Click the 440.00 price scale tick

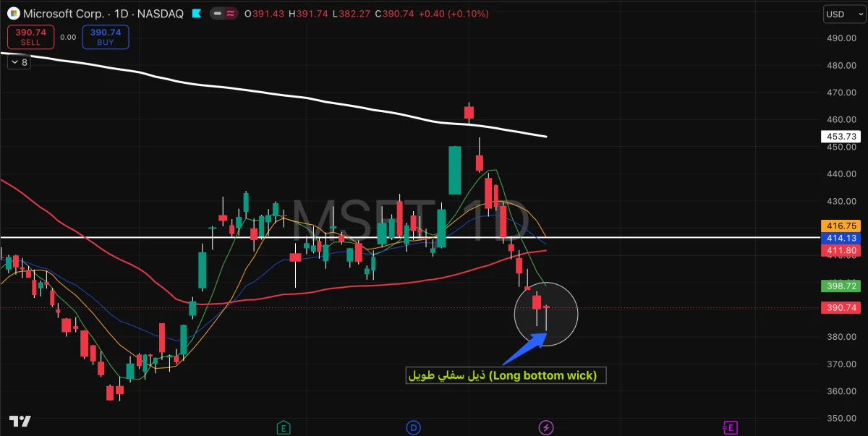coord(843,174)
